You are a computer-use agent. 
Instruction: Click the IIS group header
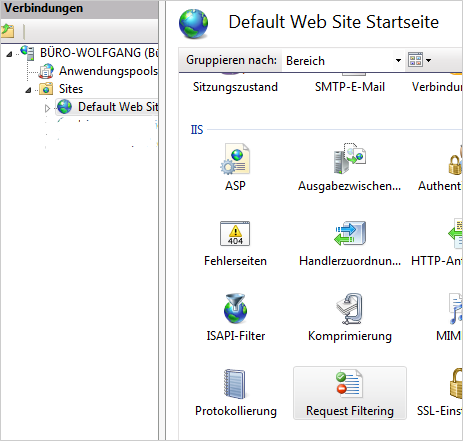click(197, 130)
